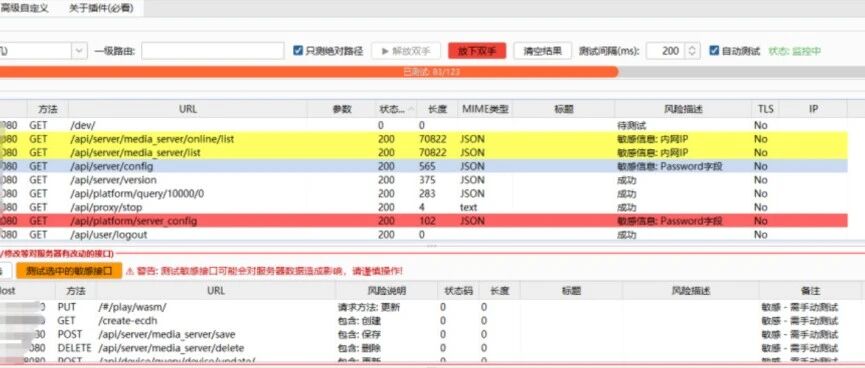
Task: Click the IP column header
Action: click(813, 109)
